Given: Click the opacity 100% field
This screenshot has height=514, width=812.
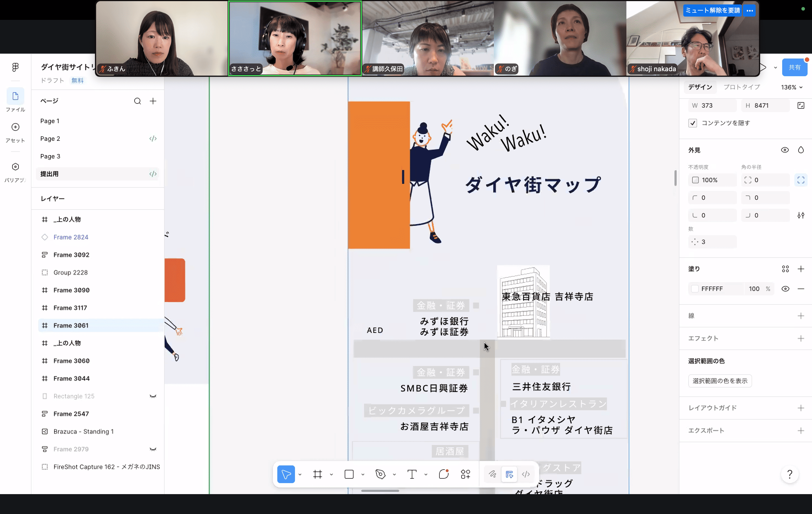Looking at the screenshot, I should click(712, 180).
